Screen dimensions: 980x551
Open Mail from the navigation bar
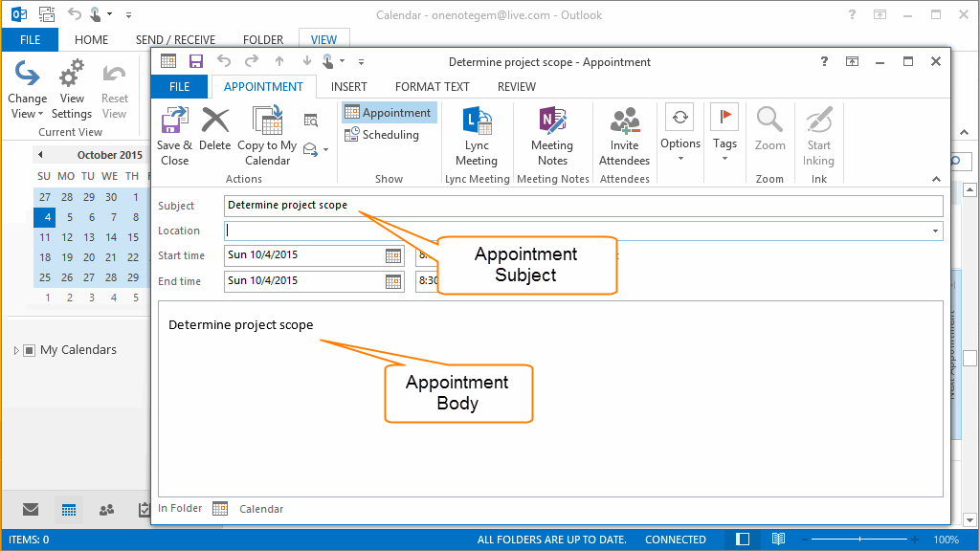(30, 510)
